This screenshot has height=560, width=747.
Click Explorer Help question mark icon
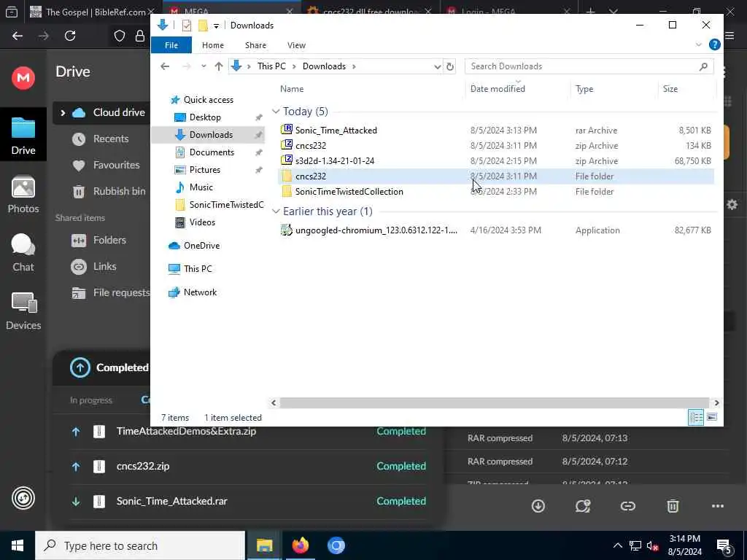[x=714, y=44]
